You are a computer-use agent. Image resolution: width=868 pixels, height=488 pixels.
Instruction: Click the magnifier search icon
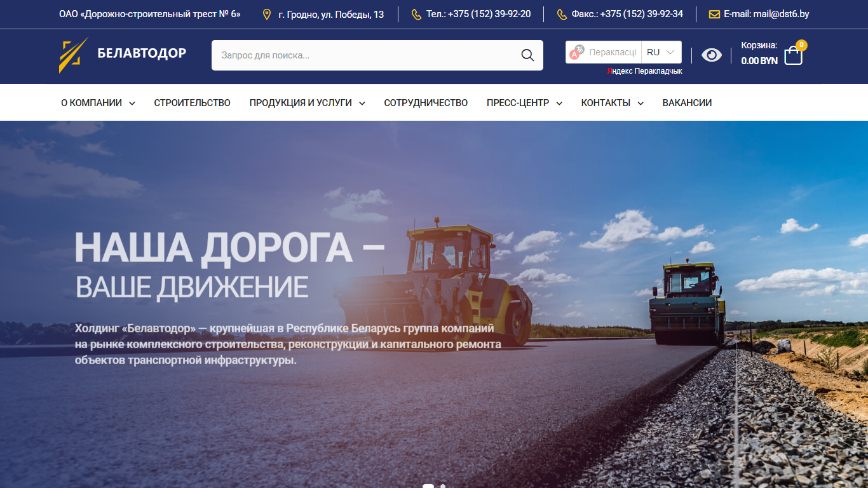(x=527, y=55)
